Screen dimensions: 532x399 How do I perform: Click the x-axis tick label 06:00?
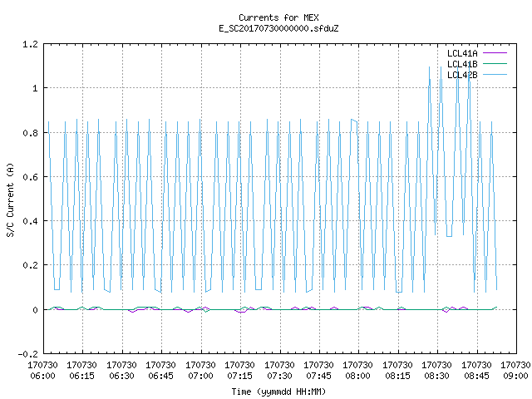pyautogui.click(x=42, y=376)
